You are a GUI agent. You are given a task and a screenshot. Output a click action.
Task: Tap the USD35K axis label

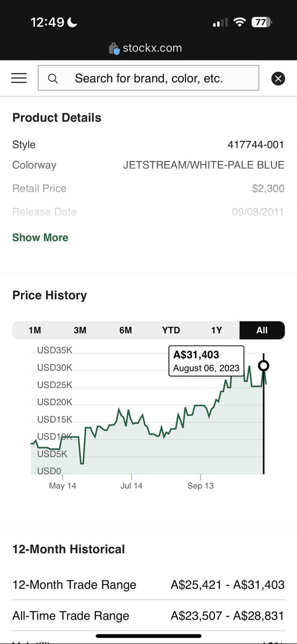click(55, 351)
